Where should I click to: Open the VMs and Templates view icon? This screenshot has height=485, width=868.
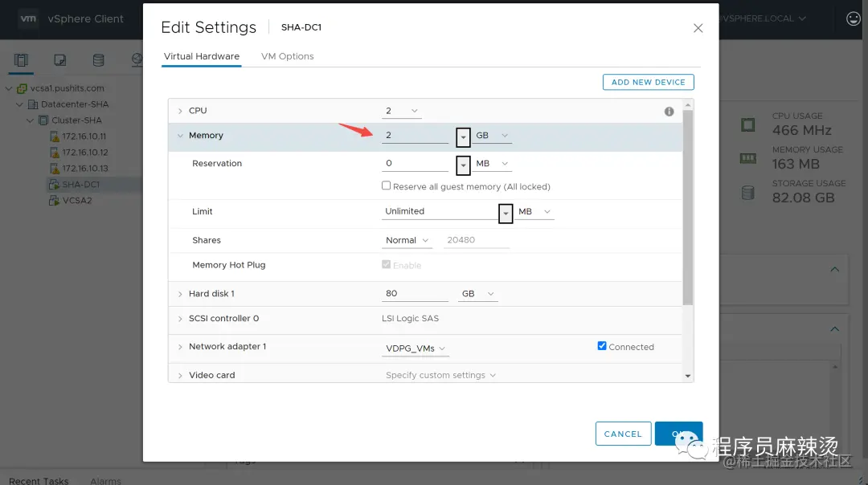[x=59, y=60]
